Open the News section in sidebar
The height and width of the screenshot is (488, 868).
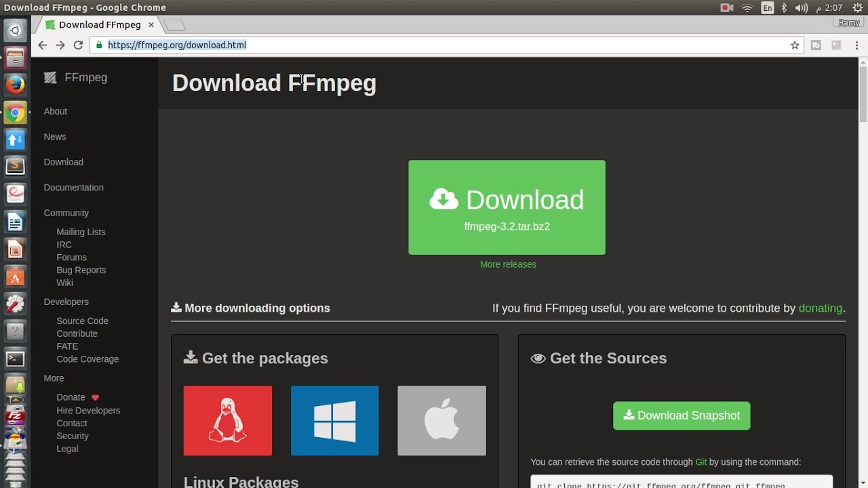tap(55, 137)
